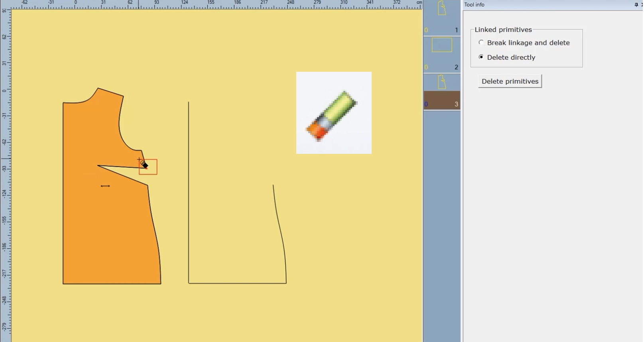
Task: Click the red selection square at dart
Action: click(148, 167)
